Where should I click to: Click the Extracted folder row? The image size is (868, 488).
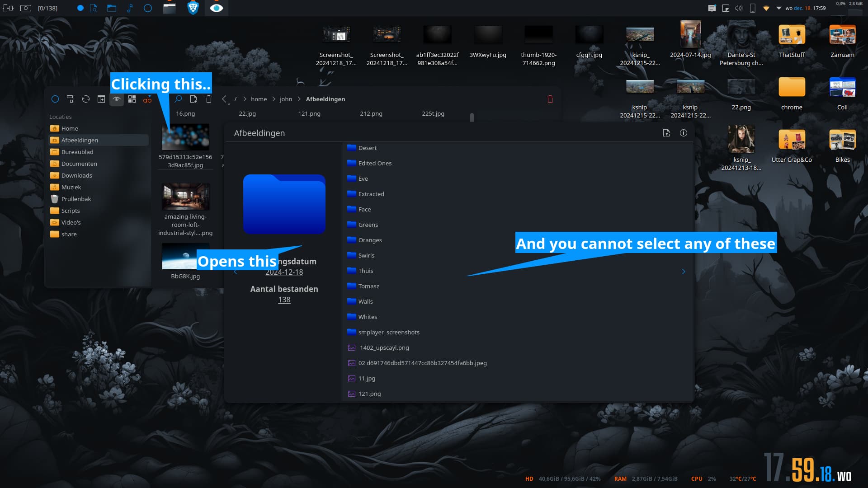[x=518, y=194]
